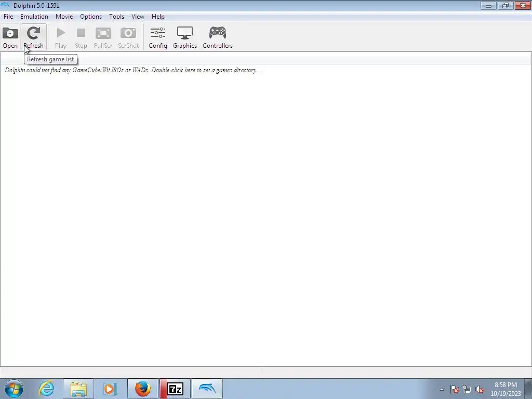The image size is (532, 399).
Task: Click the 'could not find any GameCube/Wii ISOs' message
Action: click(132, 70)
